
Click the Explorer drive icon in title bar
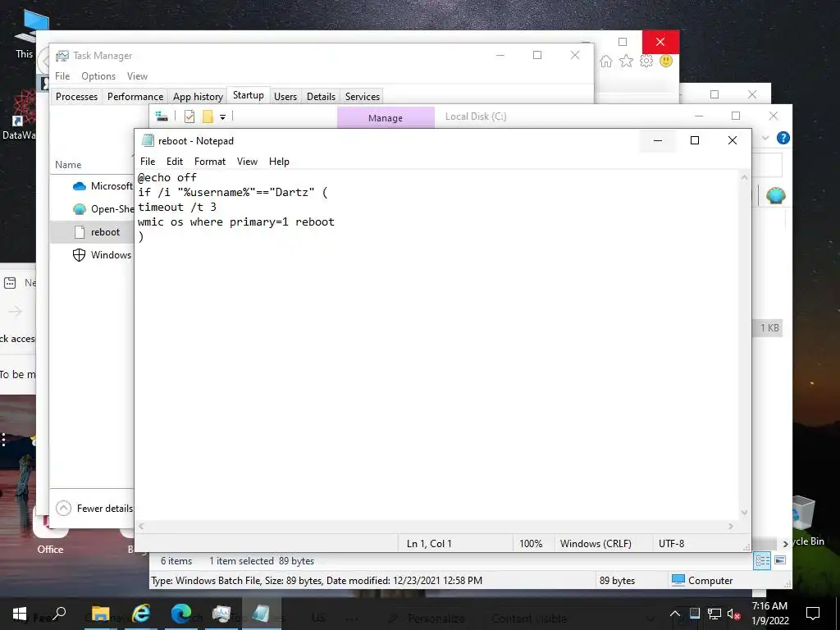(x=162, y=116)
